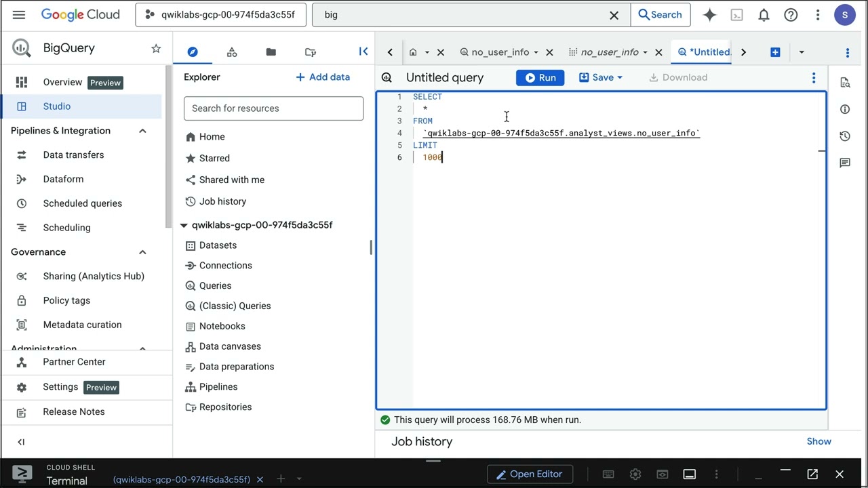The width and height of the screenshot is (868, 488).
Task: Open the notifications bell
Action: tap(764, 14)
